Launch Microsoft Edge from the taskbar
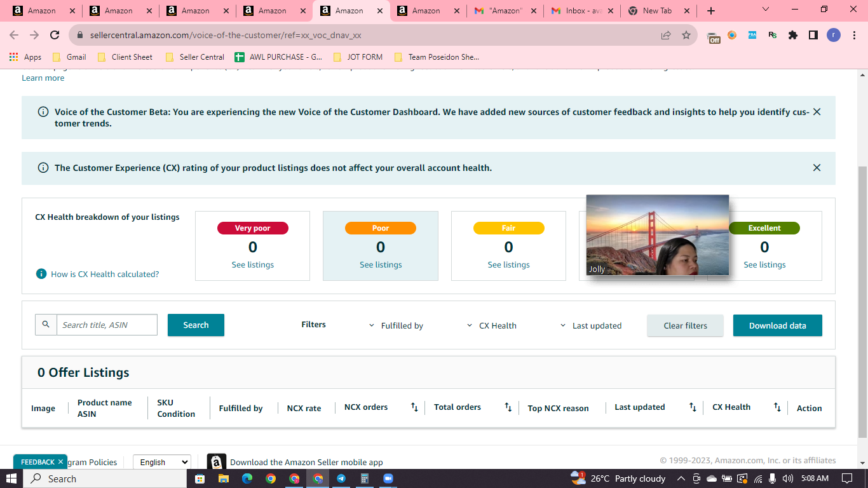Screen dimensions: 868x488 (x=247, y=478)
